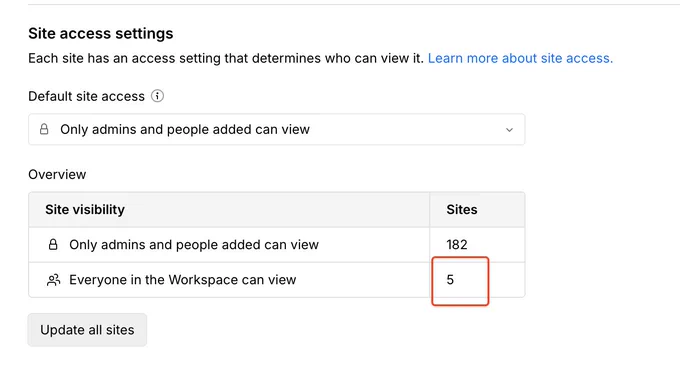
Task: Click the Overview label above the table
Action: click(x=57, y=174)
